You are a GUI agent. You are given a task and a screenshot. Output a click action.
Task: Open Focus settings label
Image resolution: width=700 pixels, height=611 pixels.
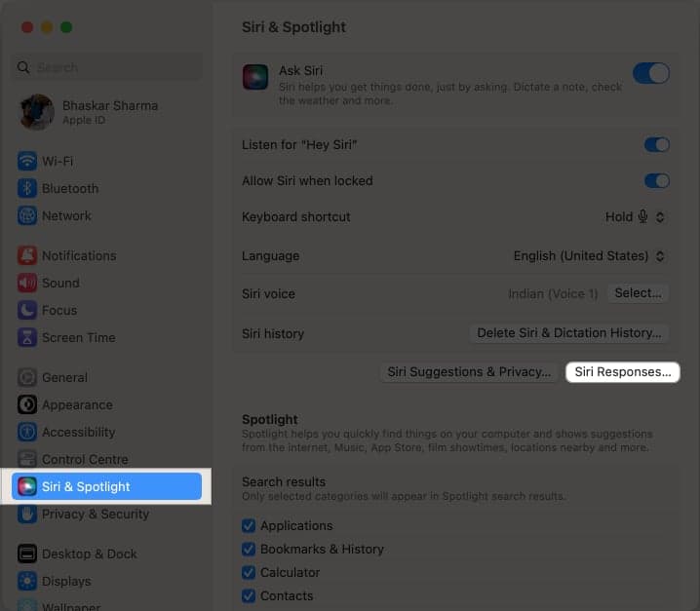point(59,310)
